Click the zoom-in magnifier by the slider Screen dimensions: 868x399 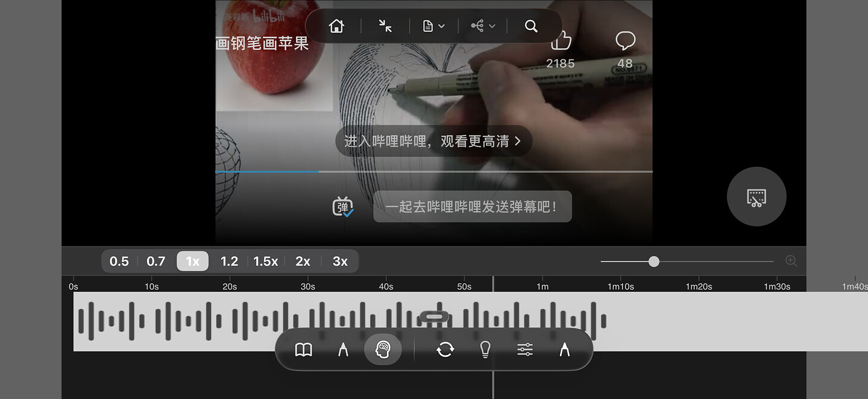(x=791, y=261)
